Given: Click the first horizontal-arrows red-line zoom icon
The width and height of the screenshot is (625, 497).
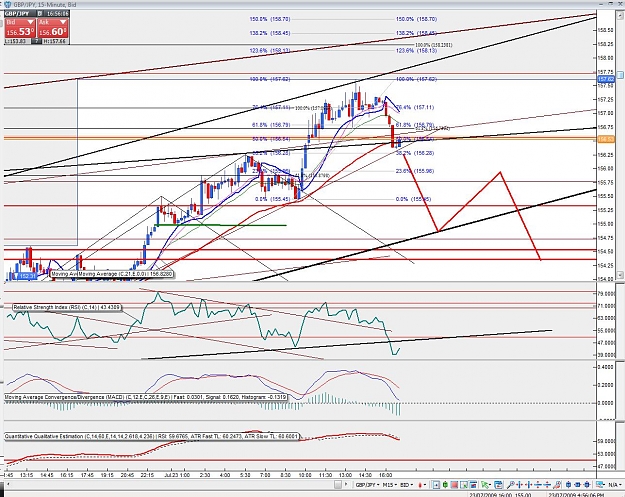Looking at the screenshot, I should click(519, 485).
